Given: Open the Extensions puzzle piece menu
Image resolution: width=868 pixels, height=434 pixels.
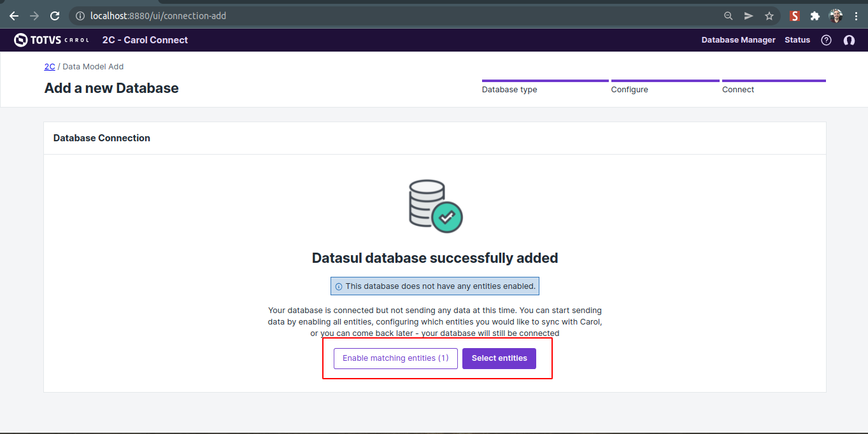Looking at the screenshot, I should pyautogui.click(x=815, y=16).
